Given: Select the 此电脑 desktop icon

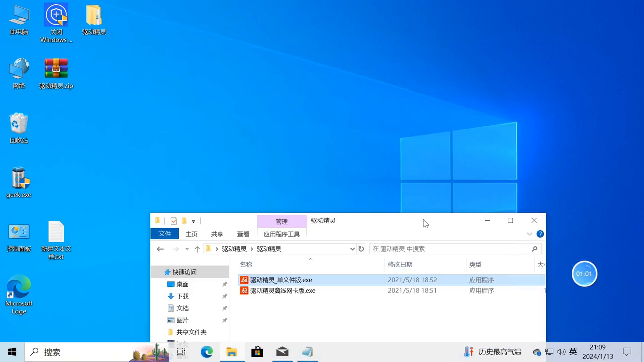Looking at the screenshot, I should coord(19,20).
